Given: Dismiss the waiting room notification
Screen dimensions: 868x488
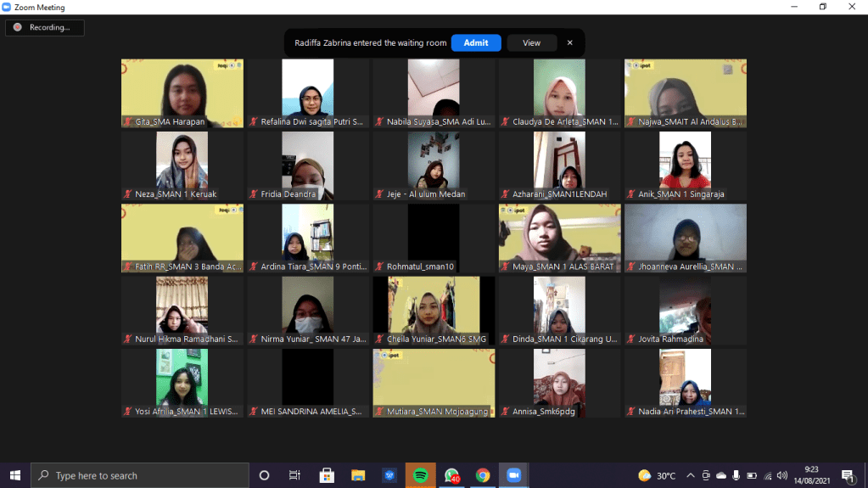Looking at the screenshot, I should click(x=569, y=42).
